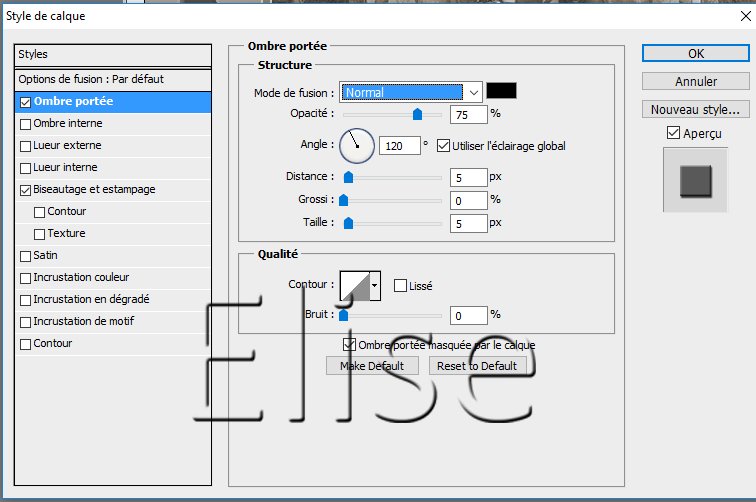This screenshot has width=756, height=502.
Task: Open the Mode de fusion dropdown
Action: (411, 92)
